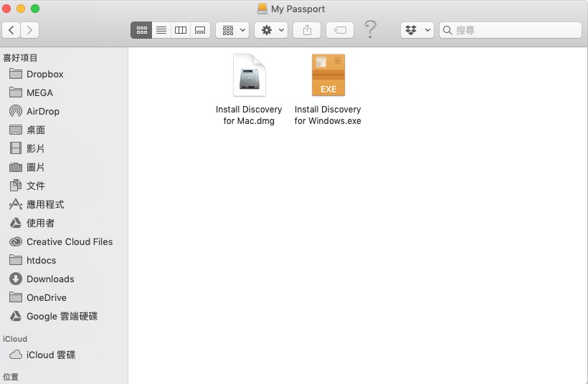The image size is (588, 384).
Task: Select Install Discovery for Windows.exe file icon
Action: [x=328, y=75]
